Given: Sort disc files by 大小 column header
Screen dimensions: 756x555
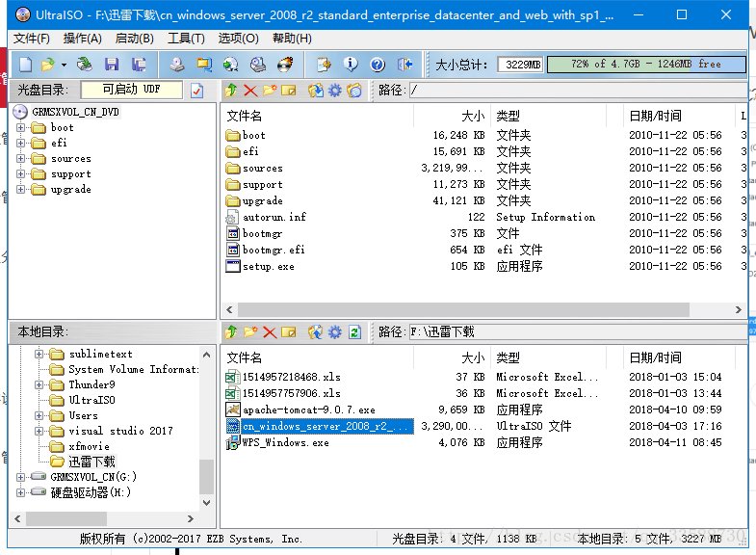Looking at the screenshot, I should (452, 116).
